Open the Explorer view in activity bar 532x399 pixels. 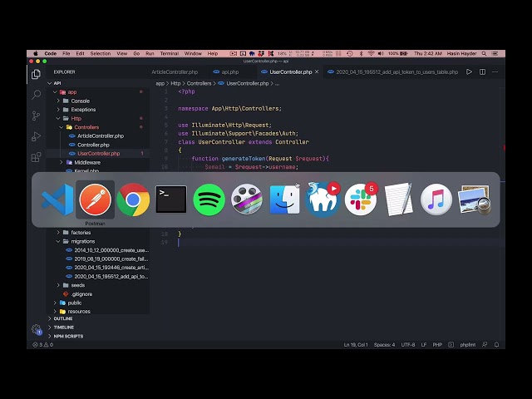(36, 74)
